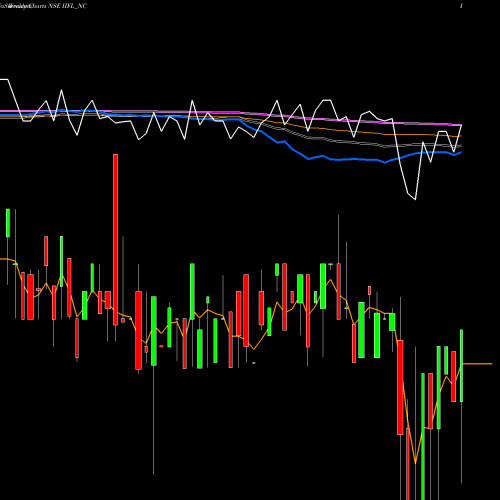Click the last green candlestick at right edge

pyautogui.click(x=462, y=366)
